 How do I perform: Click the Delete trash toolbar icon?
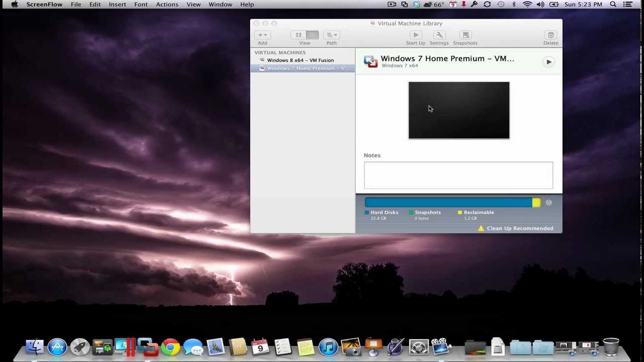(551, 35)
